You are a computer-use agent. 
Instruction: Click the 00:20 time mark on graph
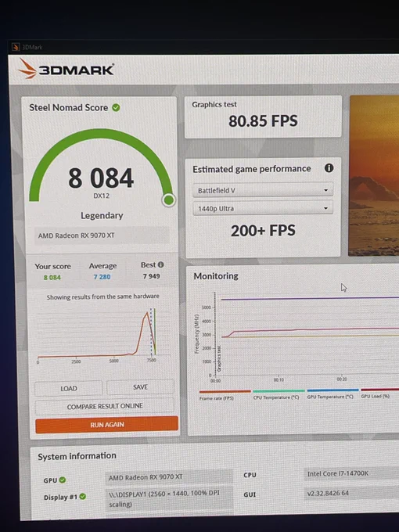tap(342, 379)
